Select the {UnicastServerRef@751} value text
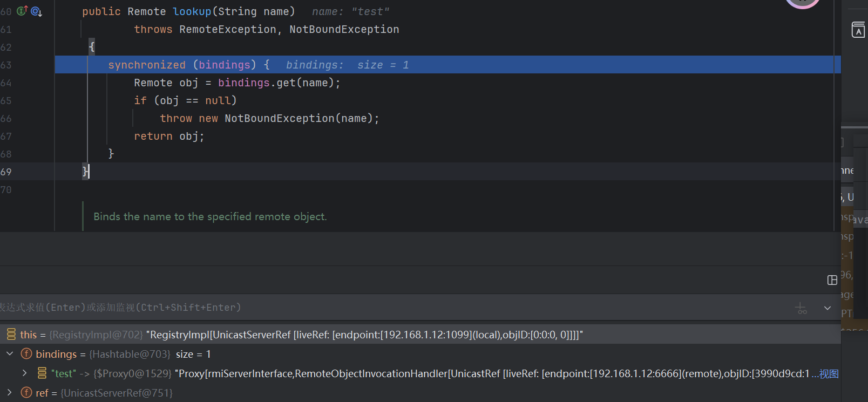The width and height of the screenshot is (868, 402). coord(117,393)
